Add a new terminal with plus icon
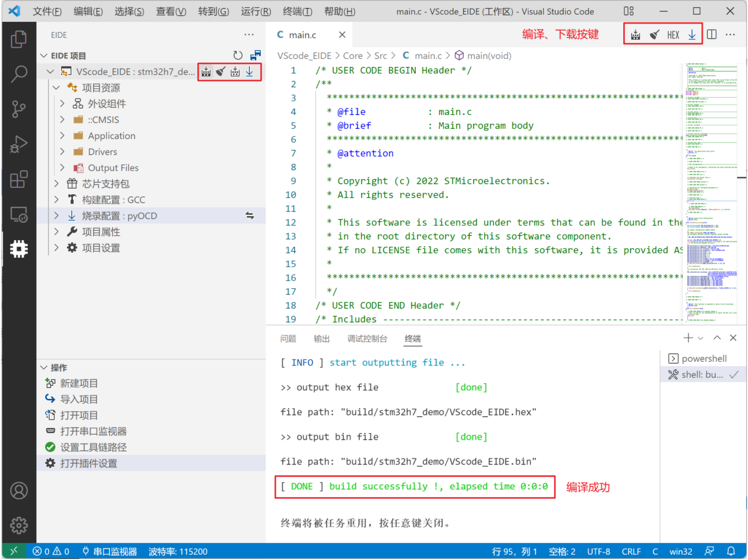This screenshot has height=560, width=748. (688, 338)
